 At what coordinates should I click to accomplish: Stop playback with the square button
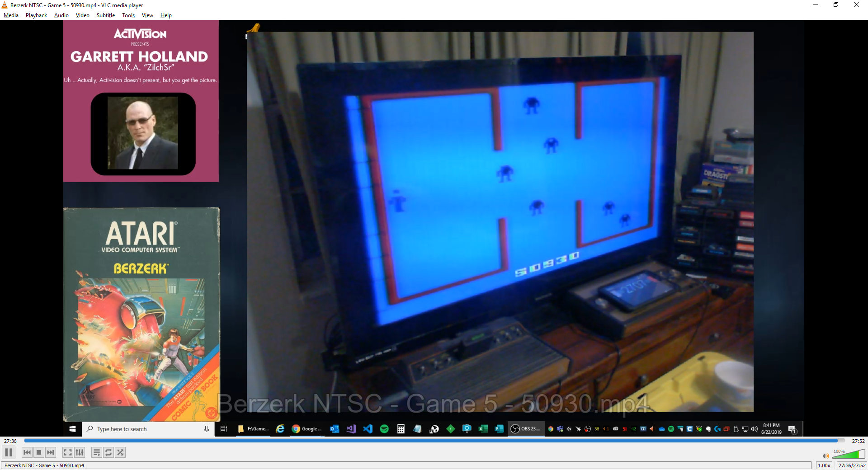pyautogui.click(x=39, y=452)
